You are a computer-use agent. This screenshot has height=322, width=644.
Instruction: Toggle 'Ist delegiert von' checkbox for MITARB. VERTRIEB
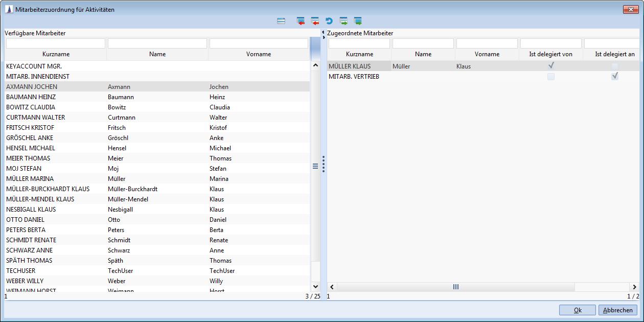(551, 77)
